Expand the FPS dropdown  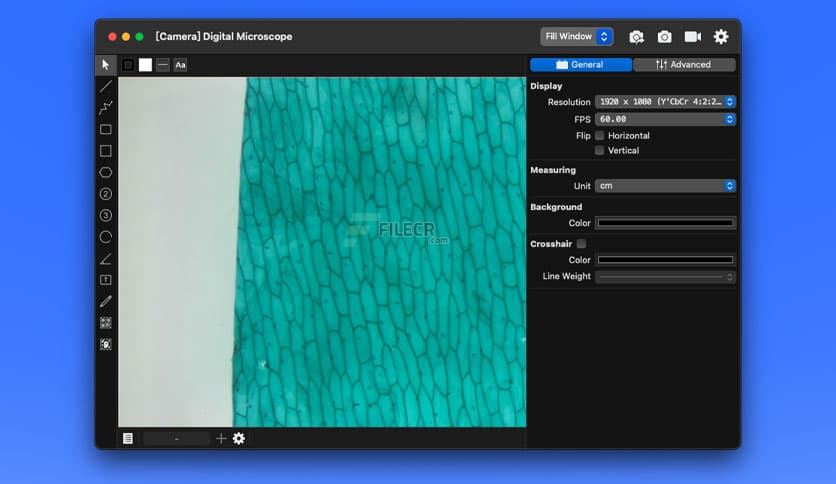665,119
